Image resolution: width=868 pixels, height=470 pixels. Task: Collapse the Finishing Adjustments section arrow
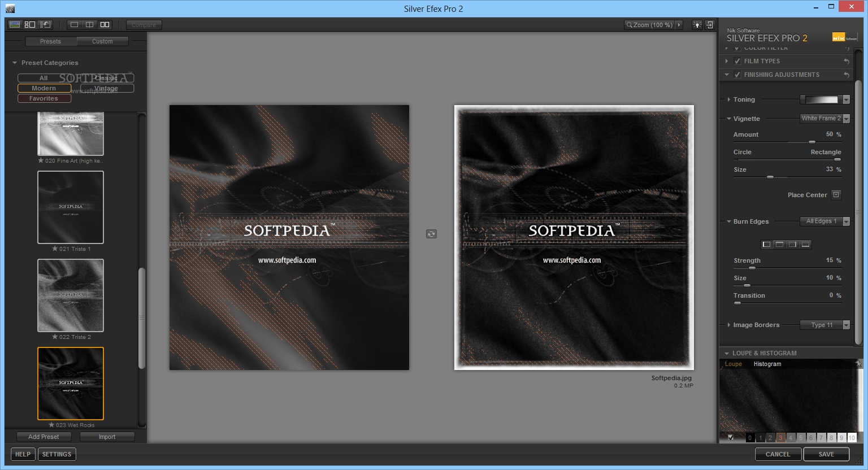[x=727, y=75]
